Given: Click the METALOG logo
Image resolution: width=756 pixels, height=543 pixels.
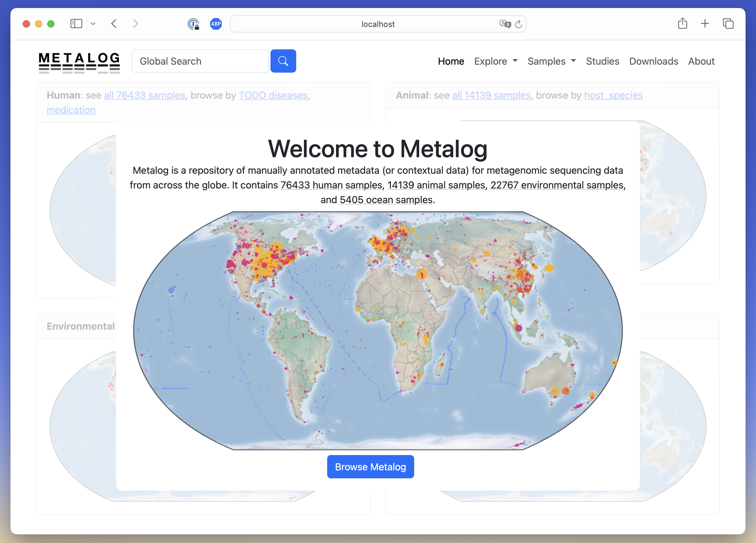Looking at the screenshot, I should [x=79, y=62].
